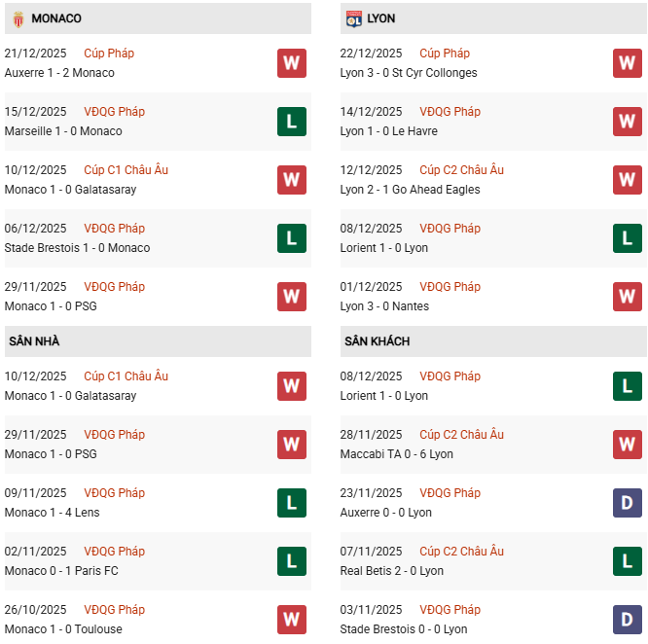Image resolution: width=648 pixels, height=644 pixels.
Task: Click the Monaco 1 - 0 PSG result under SÂN NHÀ
Action: point(51,454)
